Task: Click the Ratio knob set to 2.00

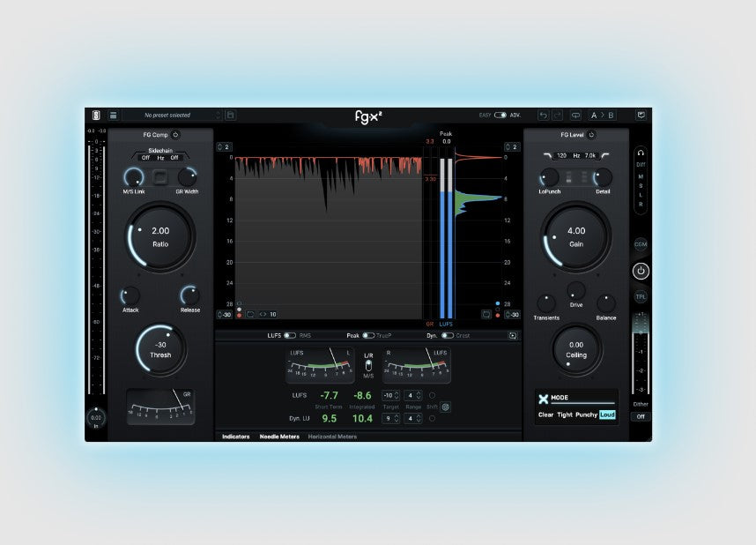Action: click(159, 236)
